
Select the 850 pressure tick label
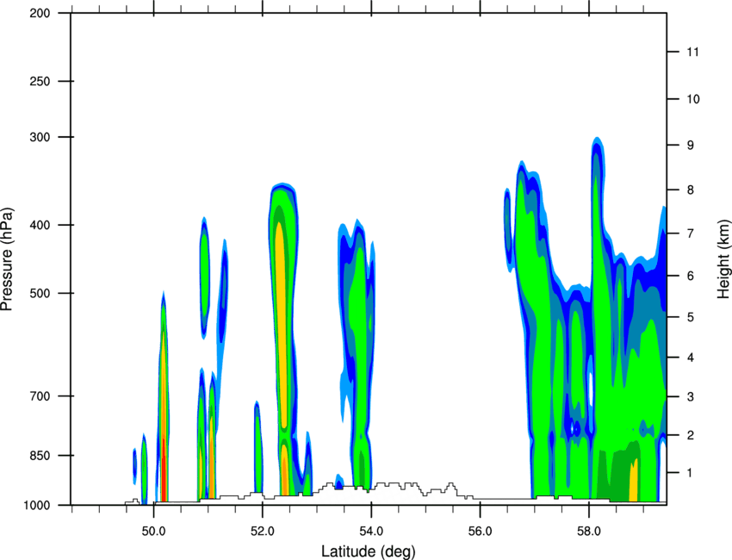(40, 456)
